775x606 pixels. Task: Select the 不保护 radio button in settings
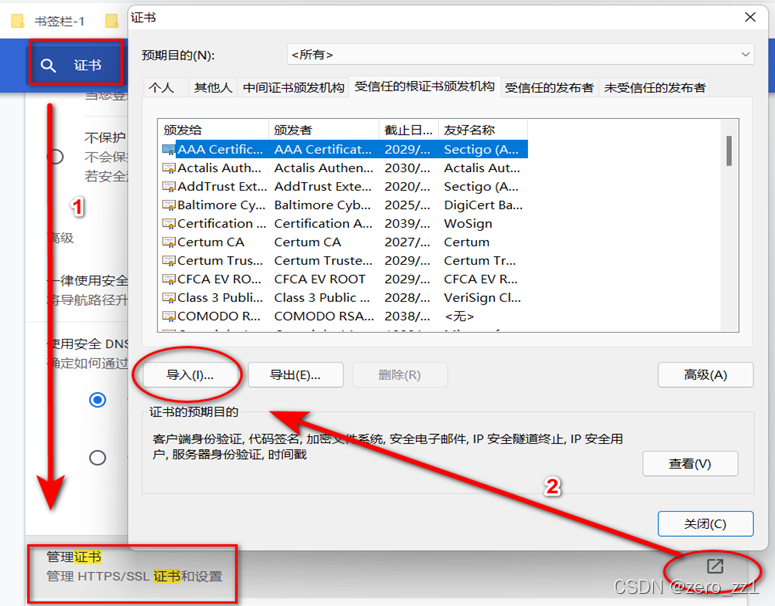click(x=55, y=157)
